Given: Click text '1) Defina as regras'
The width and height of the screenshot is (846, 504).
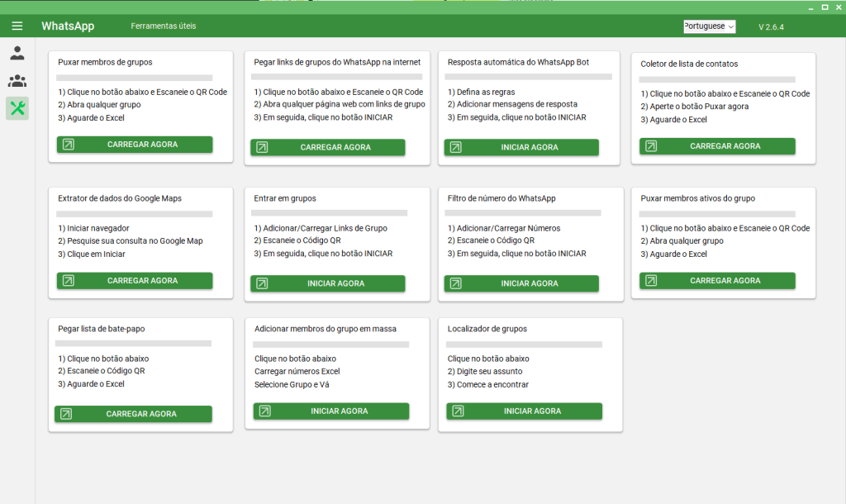Looking at the screenshot, I should coord(482,92).
